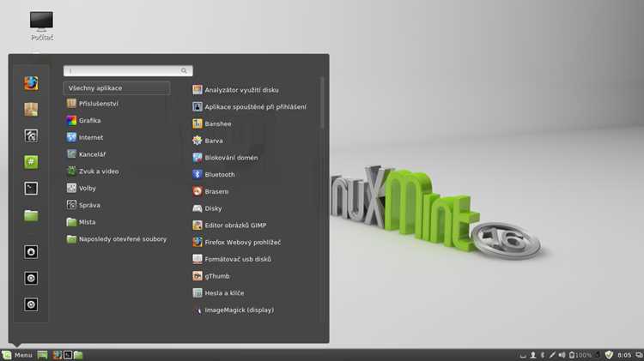Open the Bluetooth tray icon
This screenshot has width=644, height=361.
(543, 355)
